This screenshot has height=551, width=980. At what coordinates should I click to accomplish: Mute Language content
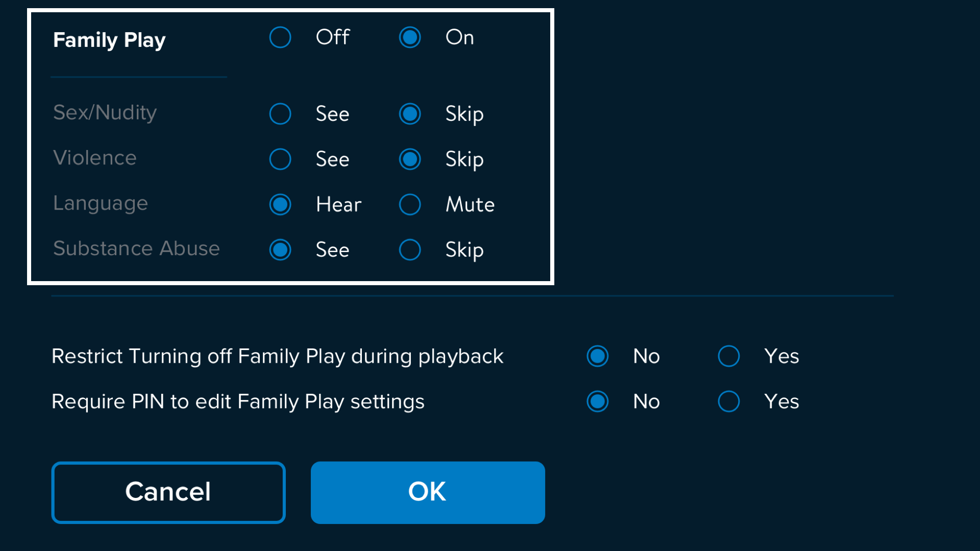click(x=410, y=205)
